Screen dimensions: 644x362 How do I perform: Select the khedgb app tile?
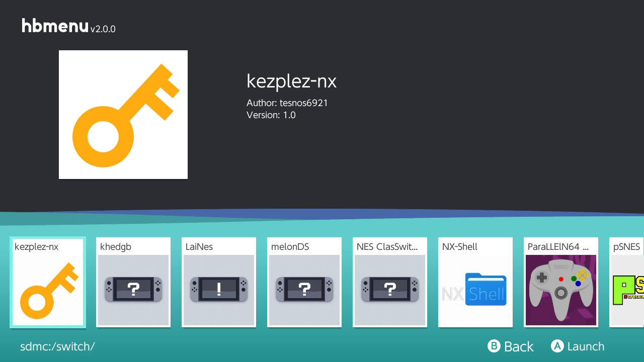click(x=133, y=282)
